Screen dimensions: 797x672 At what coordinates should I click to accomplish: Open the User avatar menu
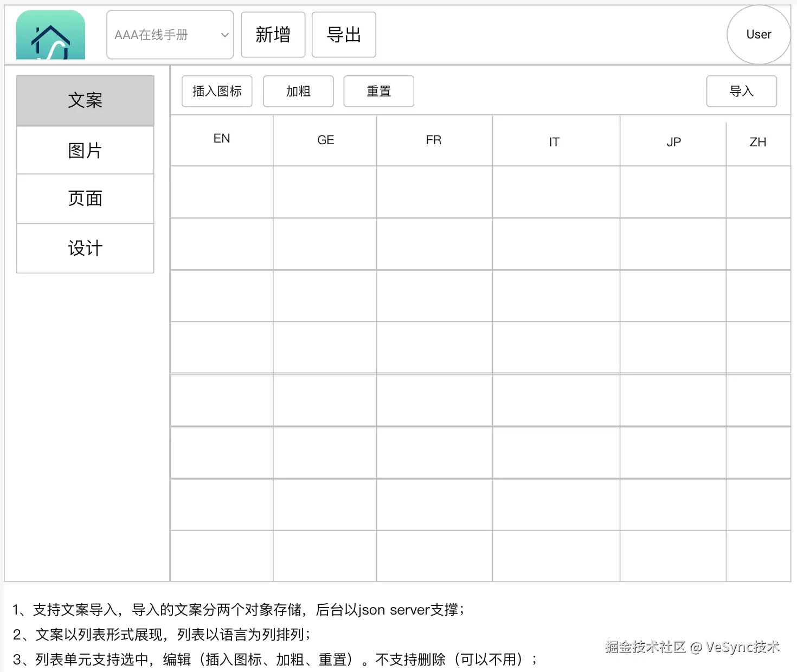(759, 34)
